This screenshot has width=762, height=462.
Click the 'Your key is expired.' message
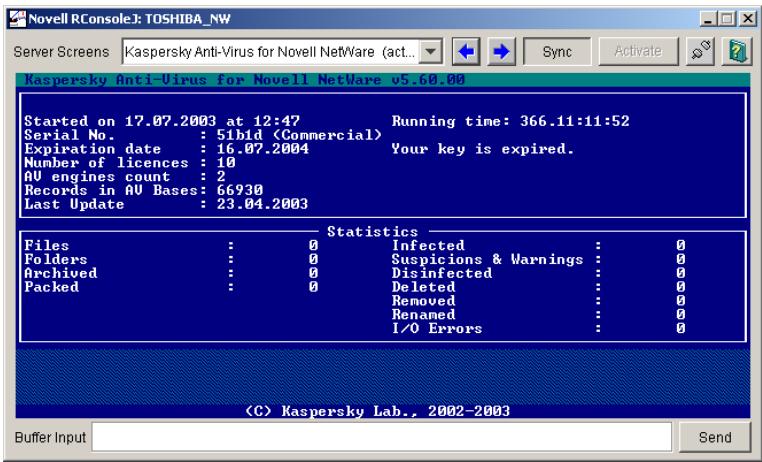coord(483,149)
